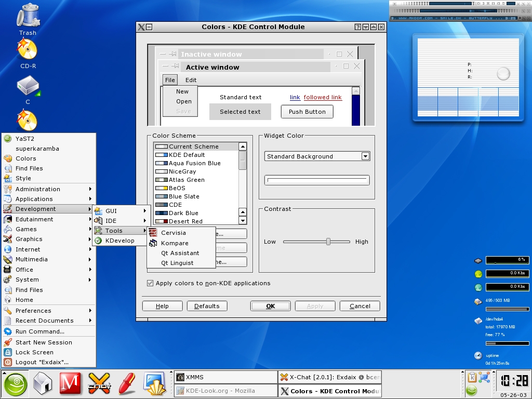The width and height of the screenshot is (532, 399).
Task: Open YaST2 from the start menu
Action: (49, 139)
